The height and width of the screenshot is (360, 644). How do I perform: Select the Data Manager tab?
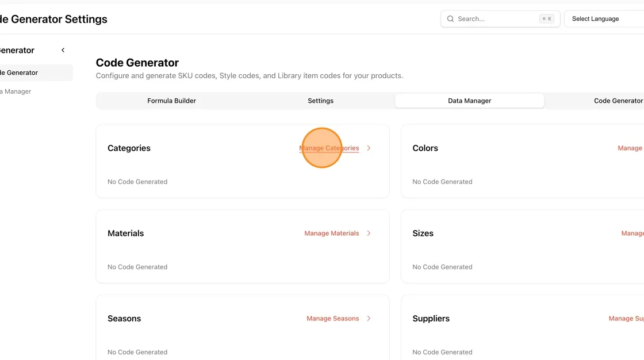tap(469, 101)
